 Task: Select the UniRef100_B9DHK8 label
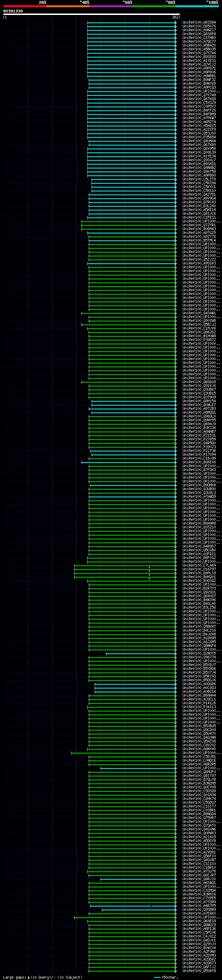tap(199, 485)
